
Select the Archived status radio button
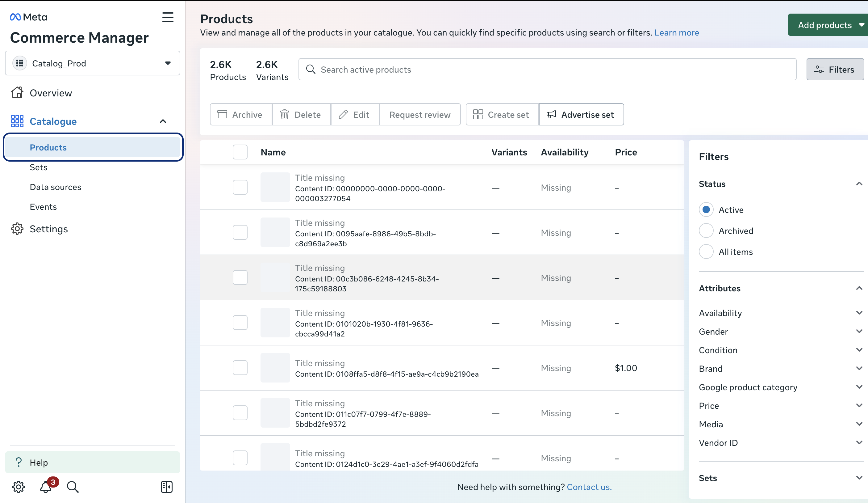pos(706,230)
